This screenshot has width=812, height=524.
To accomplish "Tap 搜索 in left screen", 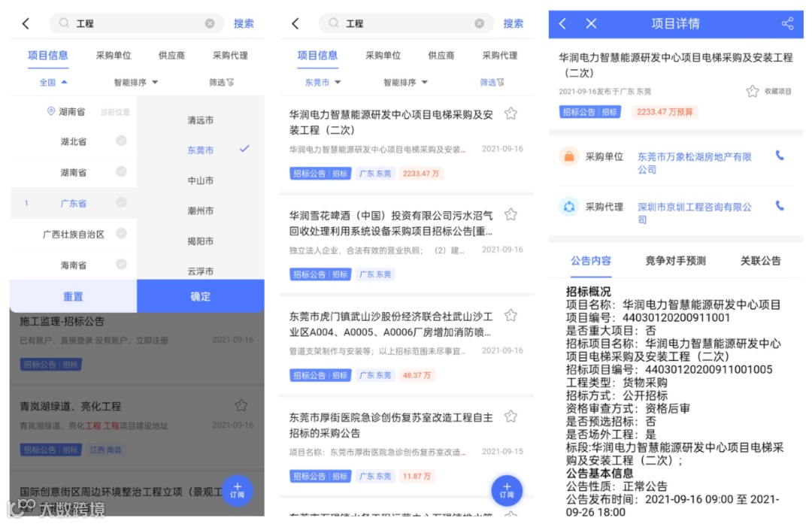I will pyautogui.click(x=244, y=23).
